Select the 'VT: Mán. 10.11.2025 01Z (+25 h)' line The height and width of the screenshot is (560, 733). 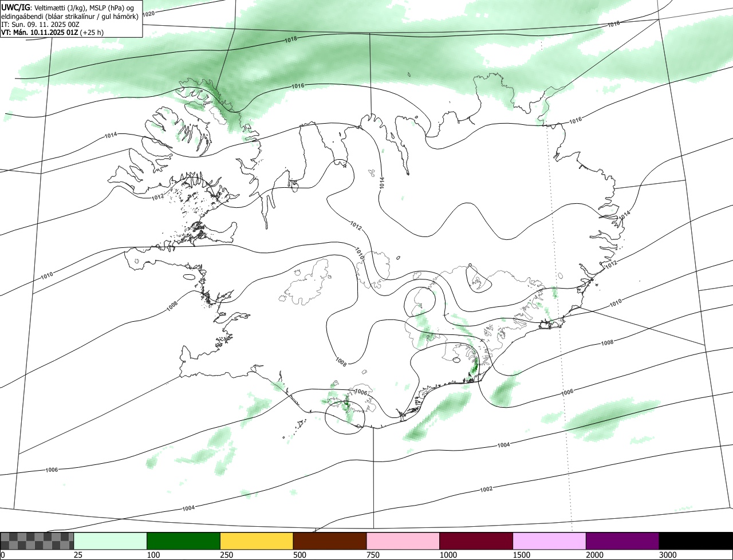pos(53,32)
